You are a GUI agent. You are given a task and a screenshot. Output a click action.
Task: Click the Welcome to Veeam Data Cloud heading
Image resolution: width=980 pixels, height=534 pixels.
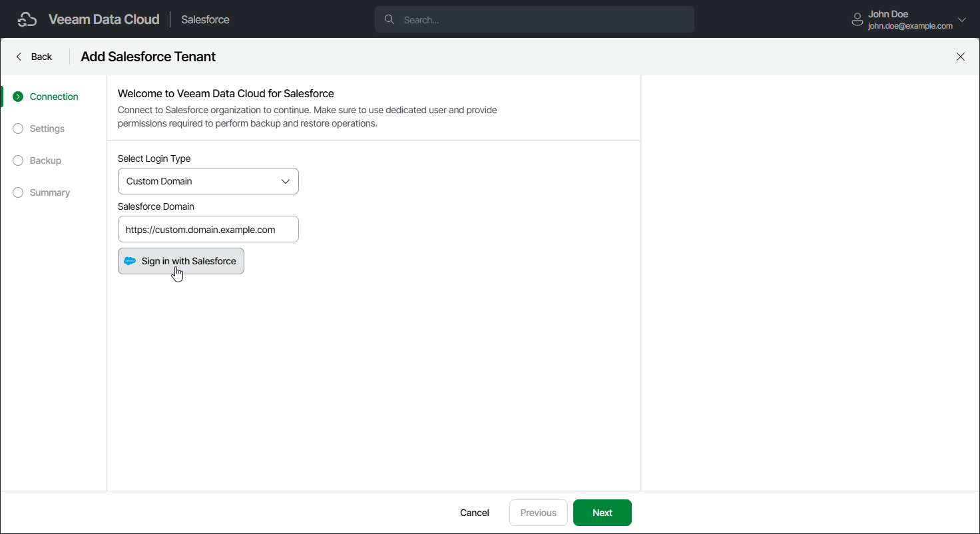[226, 93]
